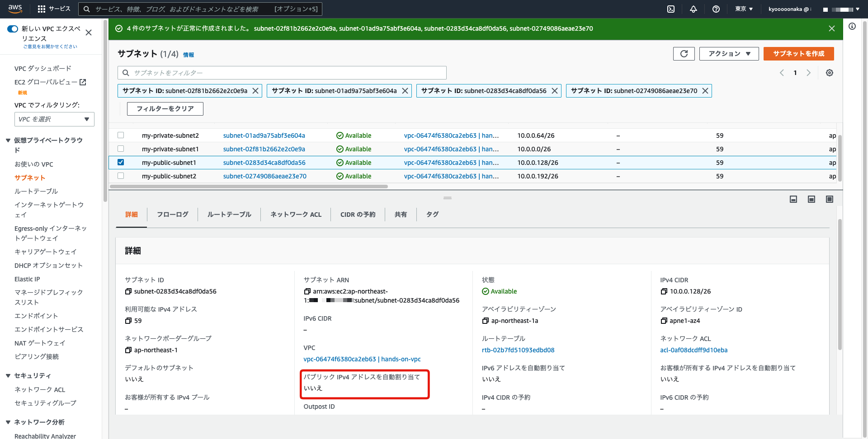Open the info panel icon
The height and width of the screenshot is (439, 868).
[852, 26]
